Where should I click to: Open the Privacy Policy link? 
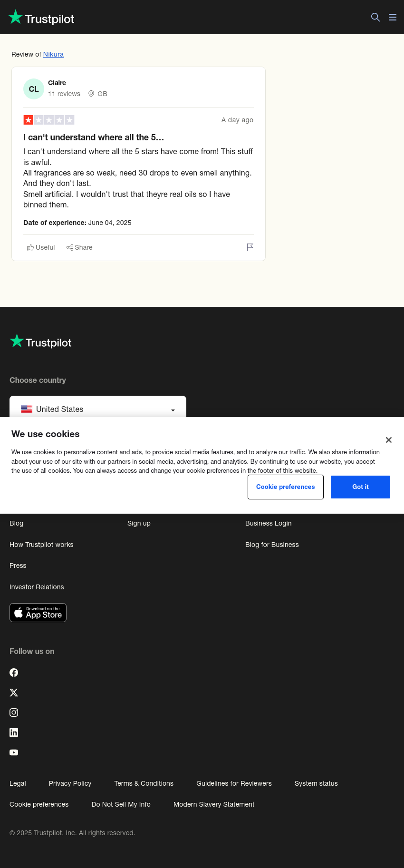click(70, 783)
